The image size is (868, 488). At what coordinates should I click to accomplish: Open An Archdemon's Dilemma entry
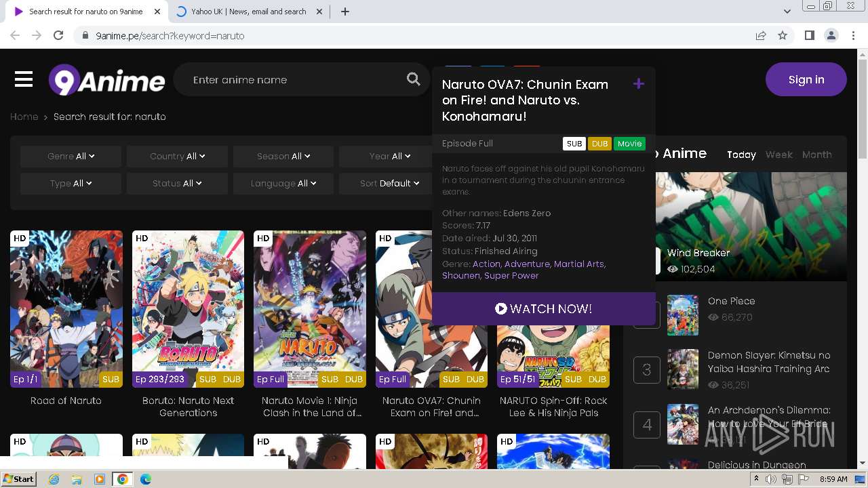[769, 417]
